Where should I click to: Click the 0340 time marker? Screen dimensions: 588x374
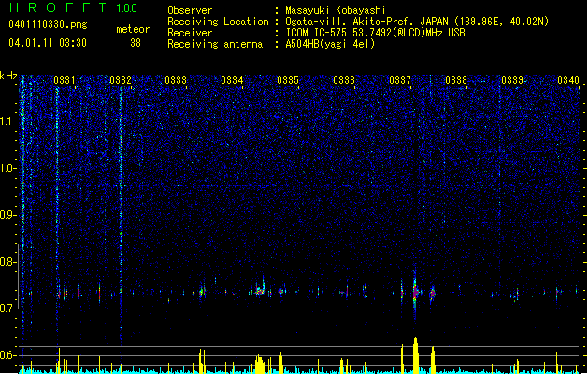[568, 80]
